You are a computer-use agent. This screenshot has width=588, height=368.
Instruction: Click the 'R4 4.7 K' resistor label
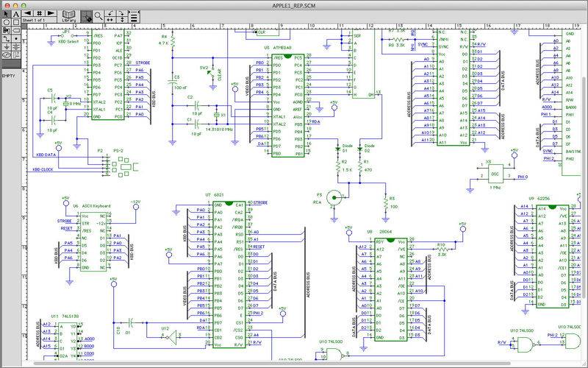click(x=163, y=40)
